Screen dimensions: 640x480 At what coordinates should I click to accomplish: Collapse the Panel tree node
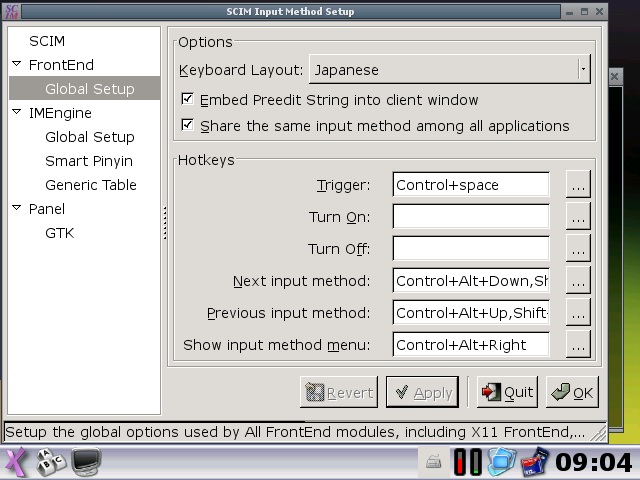pos(17,209)
